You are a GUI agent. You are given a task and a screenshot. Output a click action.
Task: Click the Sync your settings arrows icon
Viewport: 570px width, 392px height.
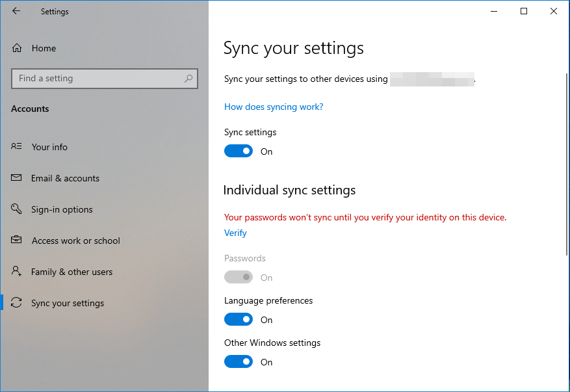[x=16, y=302]
